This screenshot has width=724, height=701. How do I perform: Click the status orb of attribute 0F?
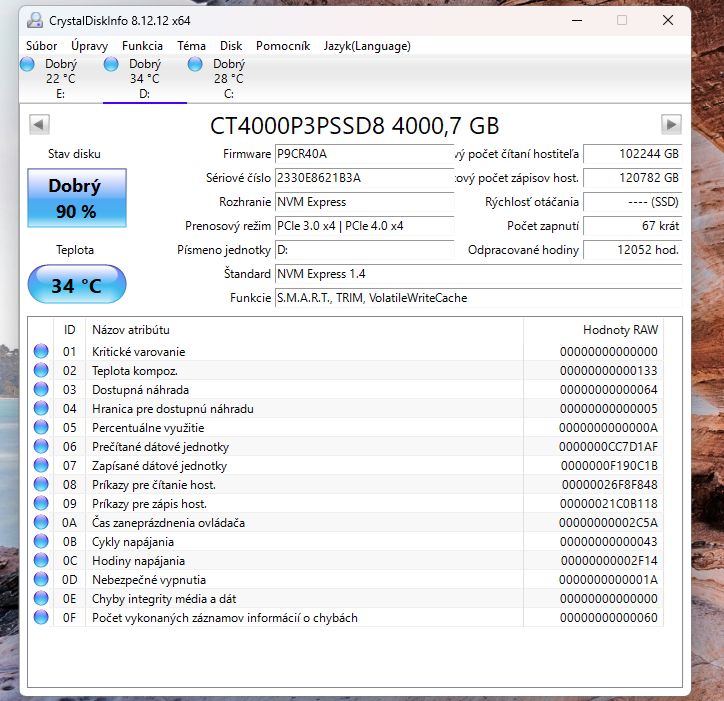point(41,617)
